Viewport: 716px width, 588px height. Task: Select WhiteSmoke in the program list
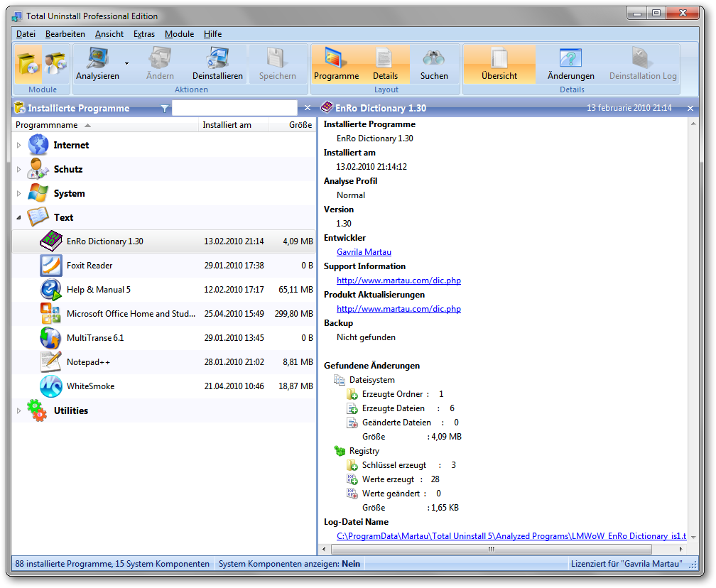pos(90,386)
